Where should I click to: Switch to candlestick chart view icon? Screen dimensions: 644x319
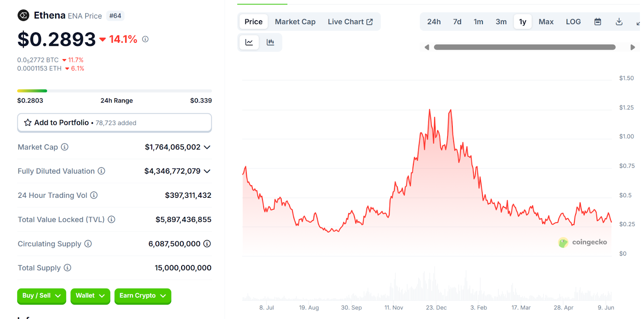pos(270,42)
